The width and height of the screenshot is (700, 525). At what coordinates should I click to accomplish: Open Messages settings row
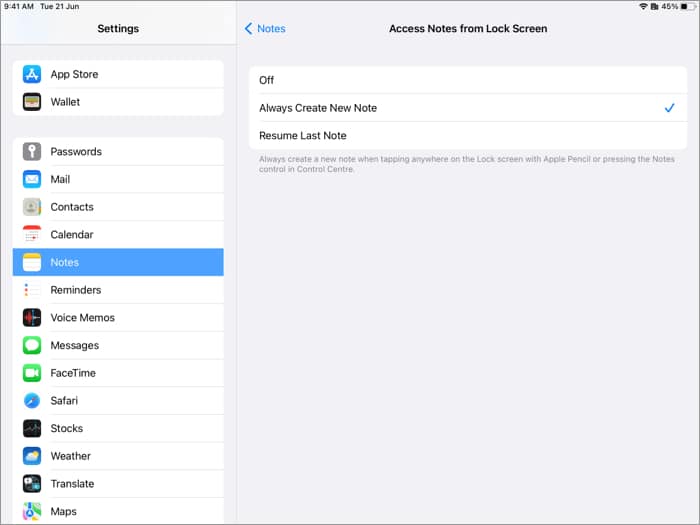(x=118, y=345)
